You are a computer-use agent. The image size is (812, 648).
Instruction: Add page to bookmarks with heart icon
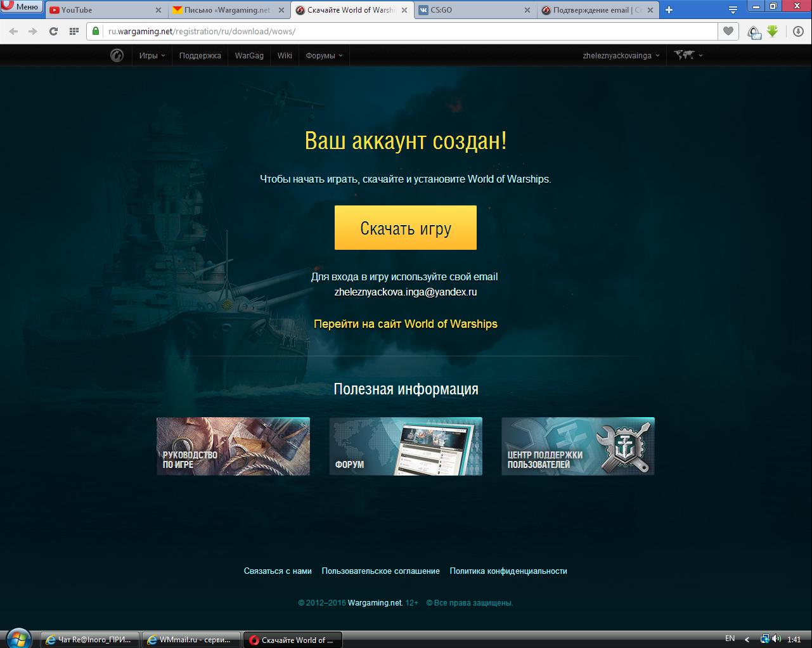(728, 31)
